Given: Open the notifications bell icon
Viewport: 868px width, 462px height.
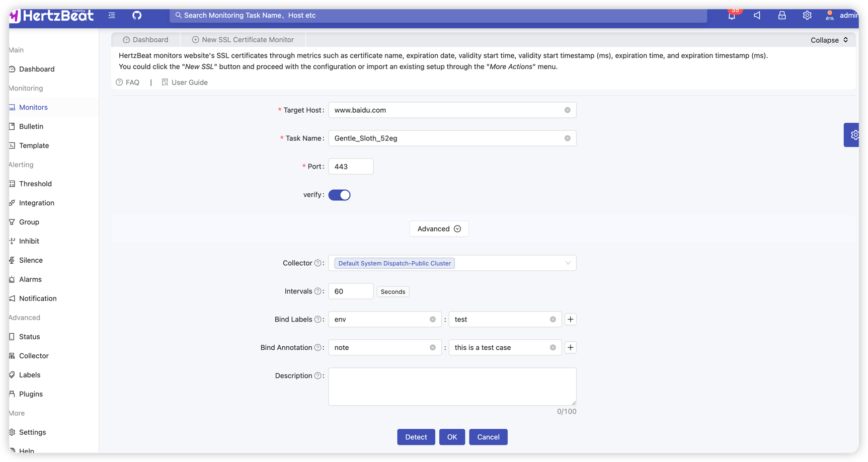Looking at the screenshot, I should click(x=732, y=16).
